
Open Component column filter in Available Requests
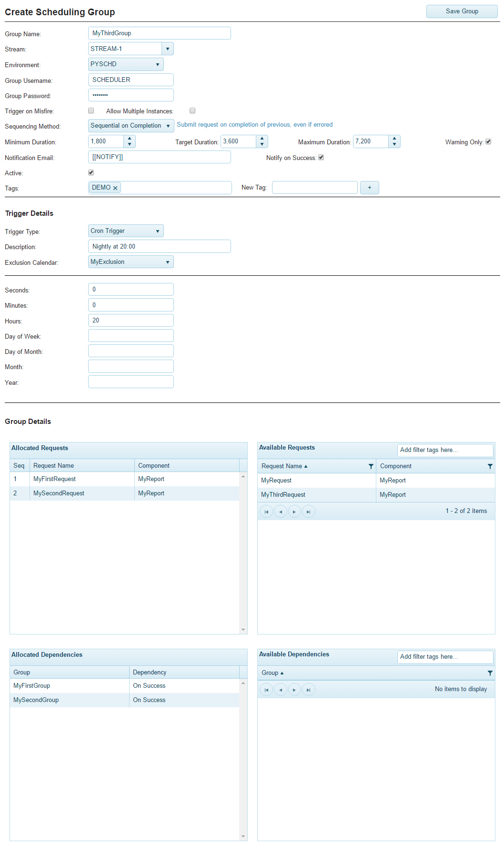(x=490, y=466)
